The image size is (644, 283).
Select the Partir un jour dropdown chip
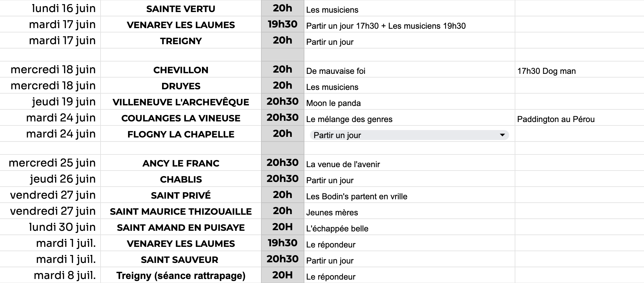coord(409,135)
